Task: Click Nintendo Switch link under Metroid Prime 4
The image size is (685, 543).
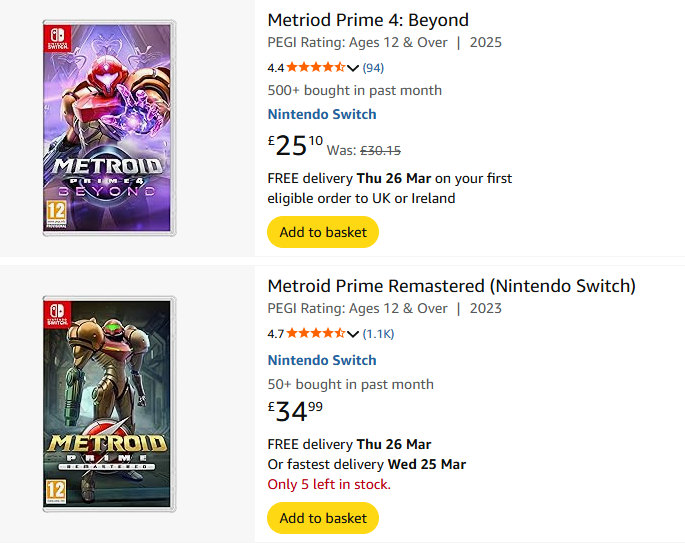Action: pyautogui.click(x=322, y=114)
